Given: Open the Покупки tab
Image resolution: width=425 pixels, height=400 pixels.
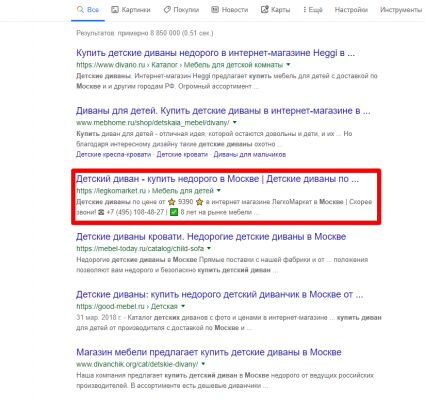Looking at the screenshot, I should tap(181, 10).
